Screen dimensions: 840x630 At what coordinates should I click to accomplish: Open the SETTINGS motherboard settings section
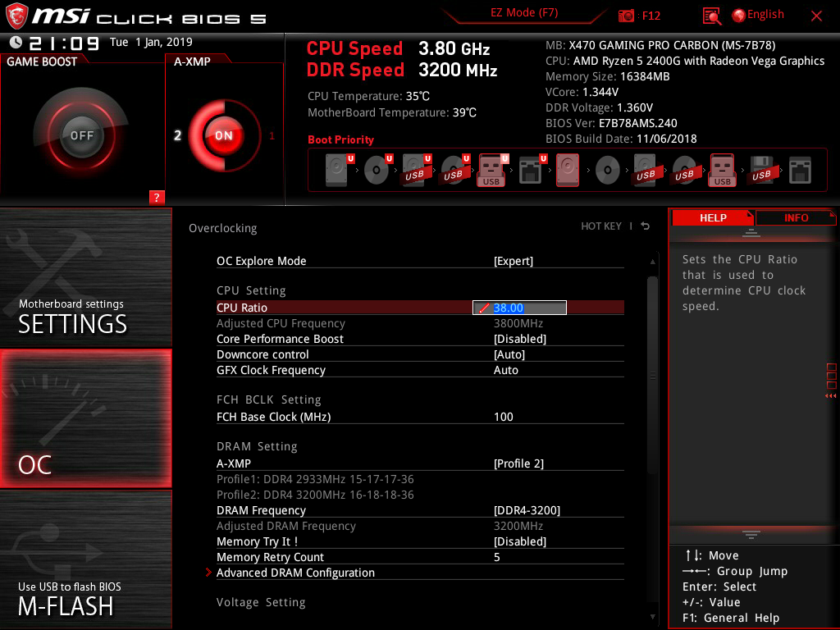[x=85, y=277]
